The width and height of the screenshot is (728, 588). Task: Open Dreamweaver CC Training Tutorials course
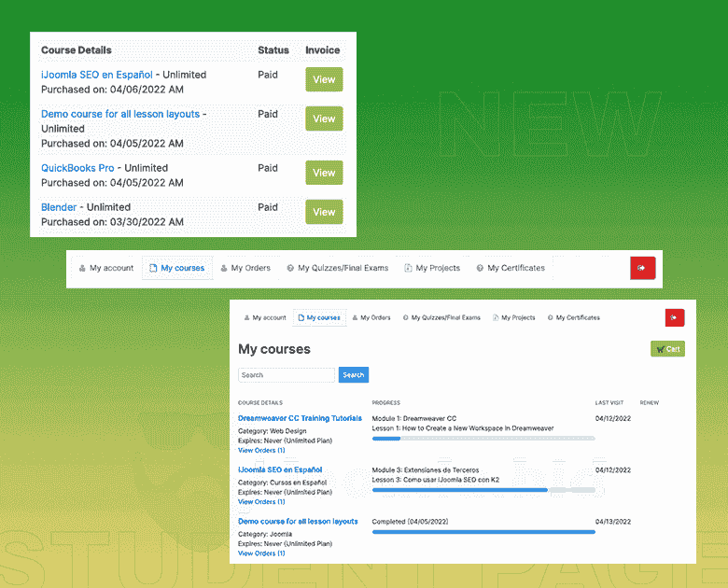[300, 418]
